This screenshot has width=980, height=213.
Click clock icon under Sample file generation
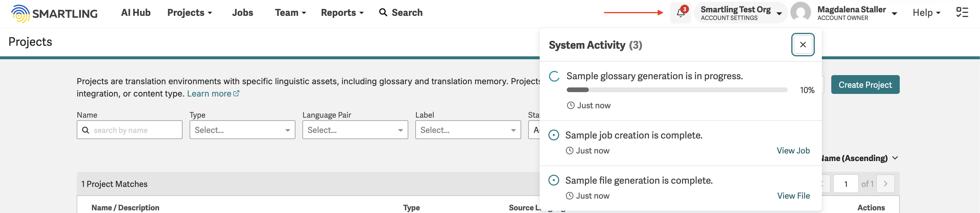point(569,196)
